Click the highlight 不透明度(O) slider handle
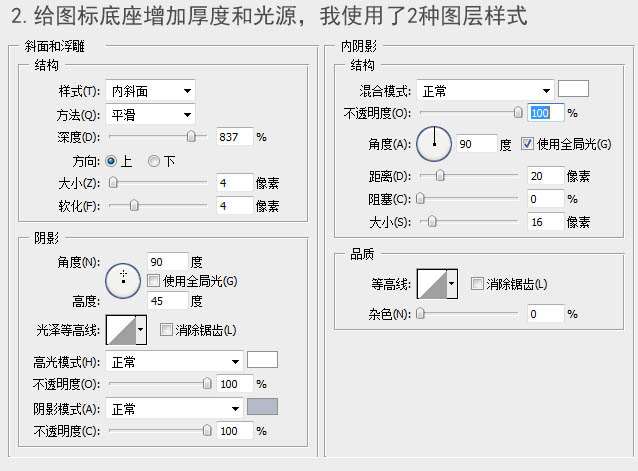638x471 pixels. point(207,383)
